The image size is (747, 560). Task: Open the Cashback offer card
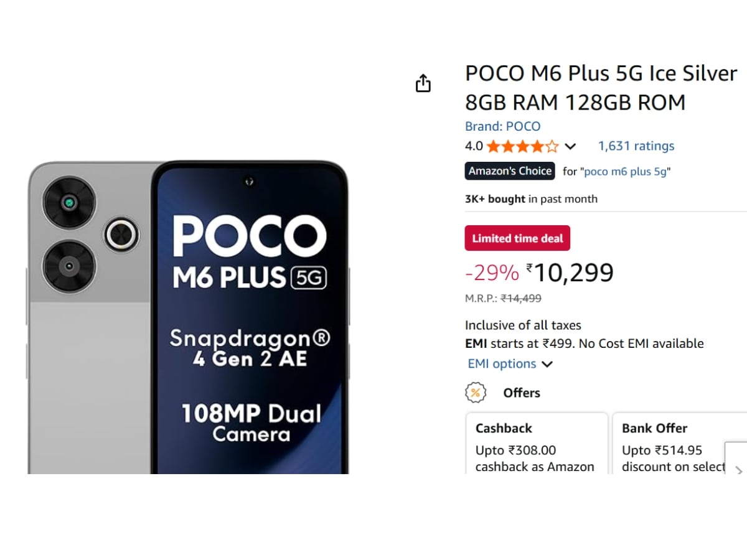[537, 443]
